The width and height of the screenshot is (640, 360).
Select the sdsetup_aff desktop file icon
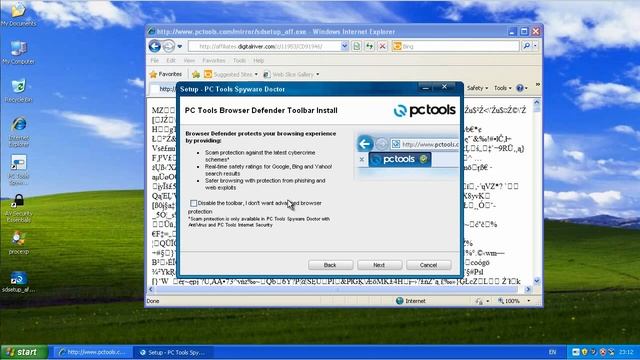click(x=18, y=282)
